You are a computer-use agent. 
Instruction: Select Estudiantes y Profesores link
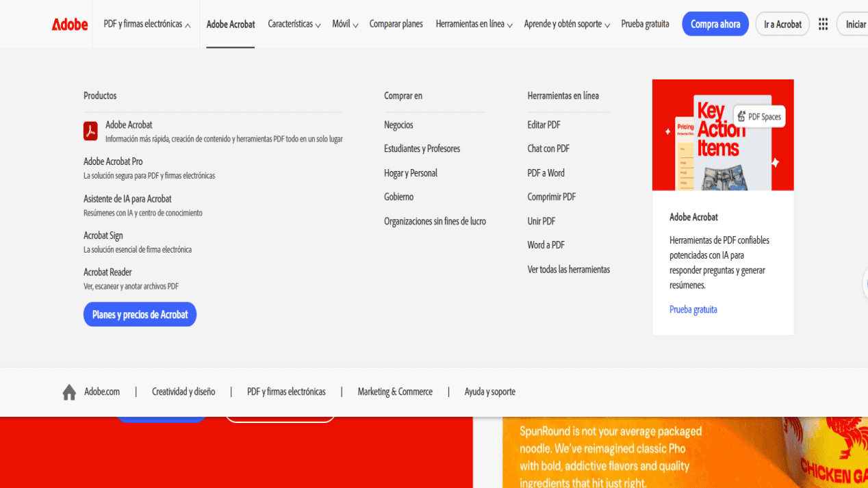point(422,149)
